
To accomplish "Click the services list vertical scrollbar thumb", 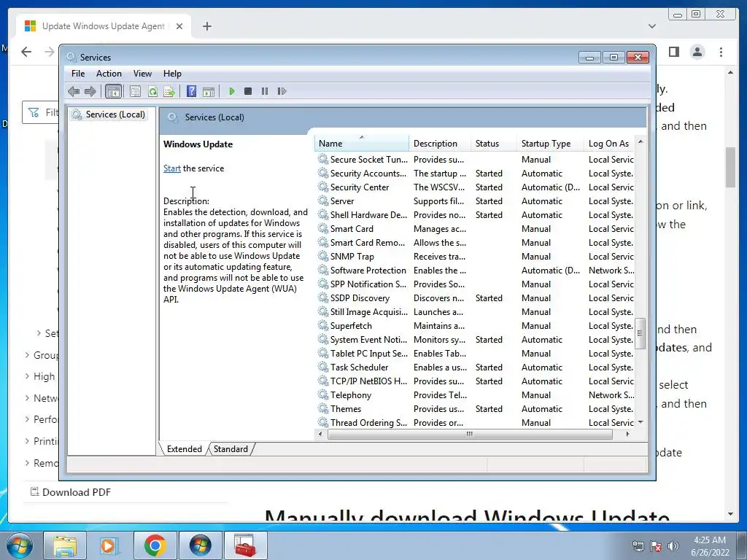I will click(640, 333).
